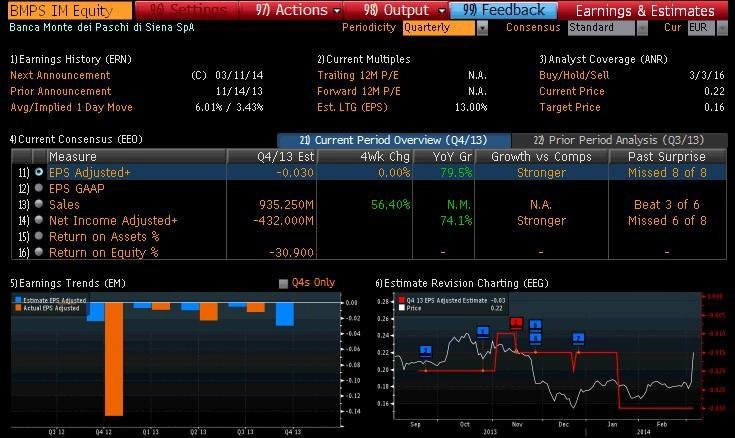Toggle the Q4s Only checkbox
The width and height of the screenshot is (735, 438).
[283, 283]
